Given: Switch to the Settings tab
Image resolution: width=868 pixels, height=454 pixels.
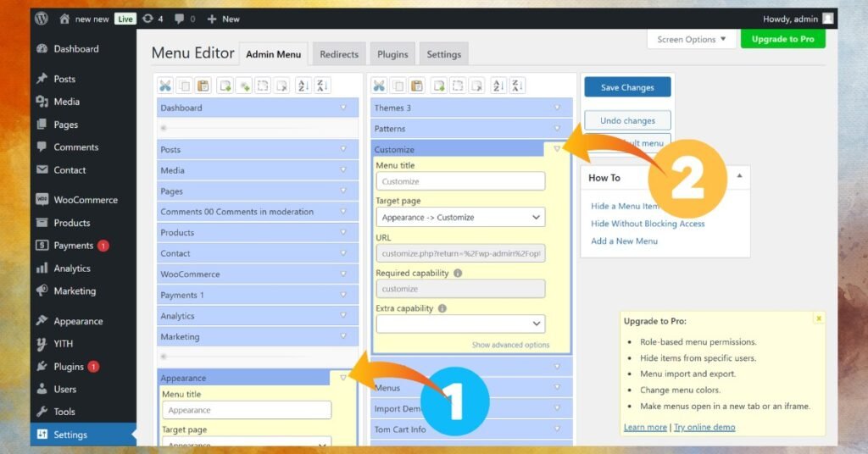Looking at the screenshot, I should click(x=444, y=54).
